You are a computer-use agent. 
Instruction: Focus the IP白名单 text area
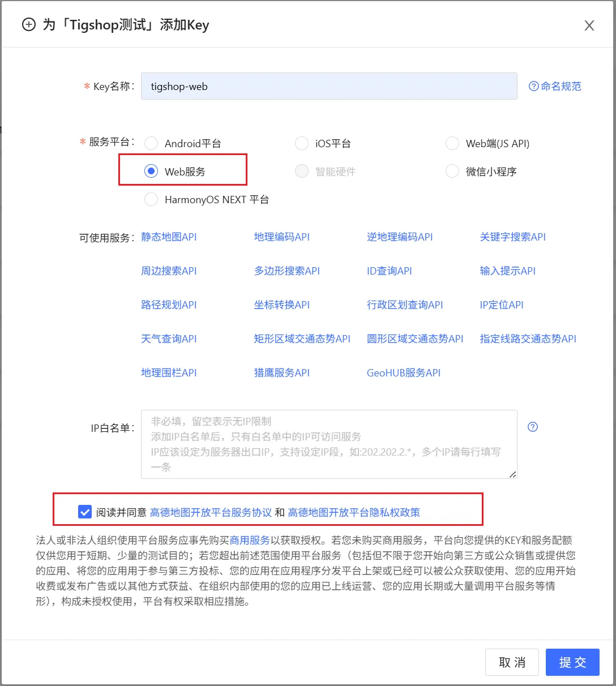click(328, 444)
